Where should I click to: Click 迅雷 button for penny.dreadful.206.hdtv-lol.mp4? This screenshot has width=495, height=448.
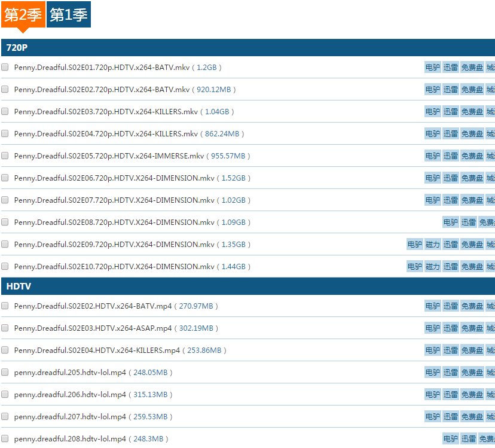pyautogui.click(x=451, y=394)
